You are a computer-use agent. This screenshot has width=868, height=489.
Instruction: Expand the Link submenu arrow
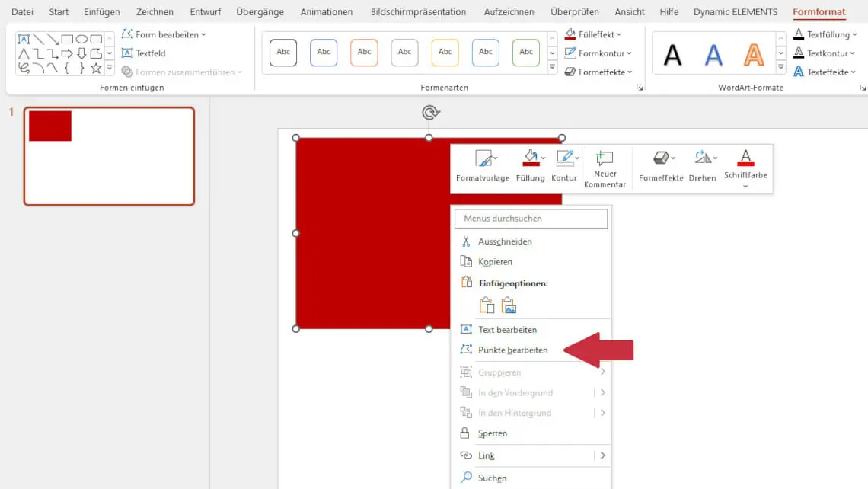(602, 455)
